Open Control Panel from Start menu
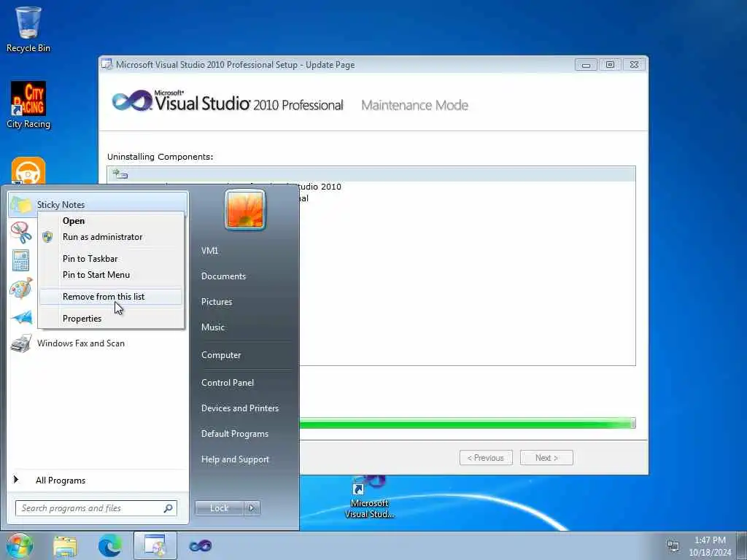The height and width of the screenshot is (560, 747). (x=228, y=383)
